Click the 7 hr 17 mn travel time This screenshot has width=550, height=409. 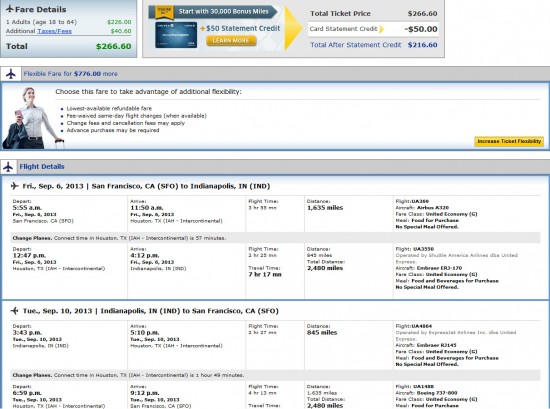coord(265,274)
